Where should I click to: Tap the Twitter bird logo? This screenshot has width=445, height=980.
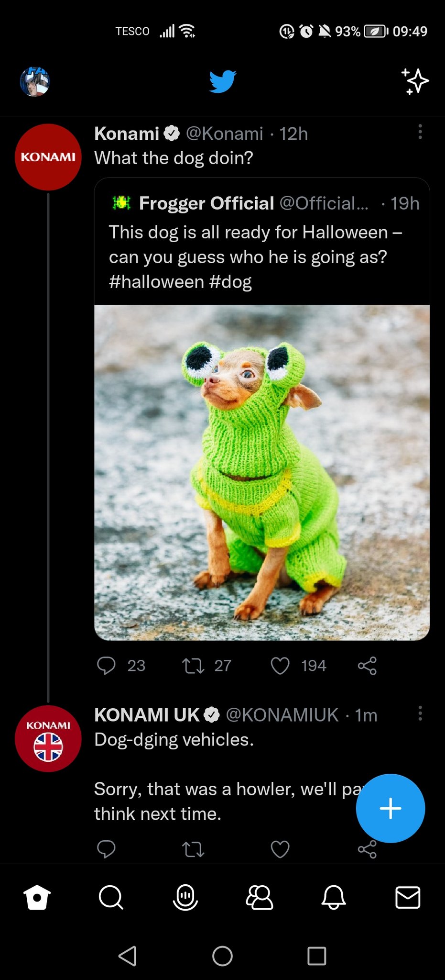(x=223, y=81)
